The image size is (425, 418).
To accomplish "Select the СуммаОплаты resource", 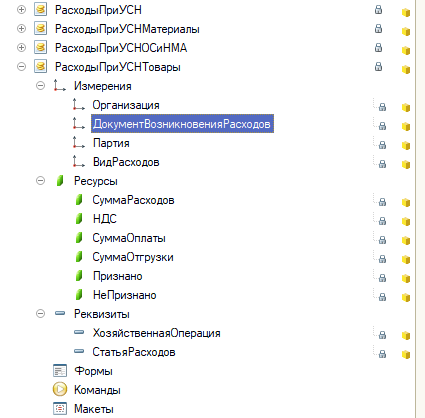I will click(x=129, y=238).
